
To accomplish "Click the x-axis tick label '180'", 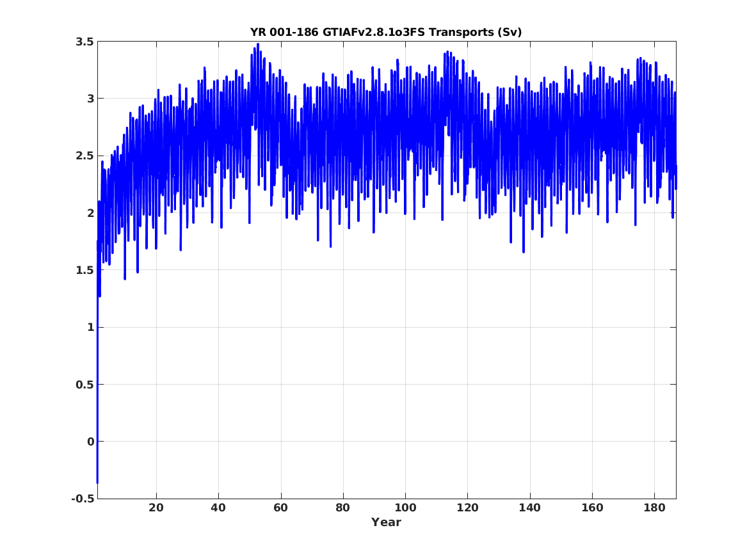I will pyautogui.click(x=654, y=508).
